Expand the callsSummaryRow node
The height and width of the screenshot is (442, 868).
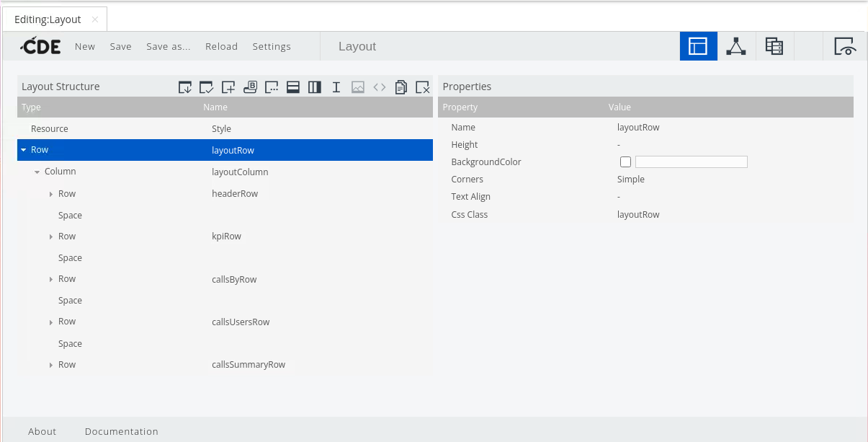click(51, 366)
